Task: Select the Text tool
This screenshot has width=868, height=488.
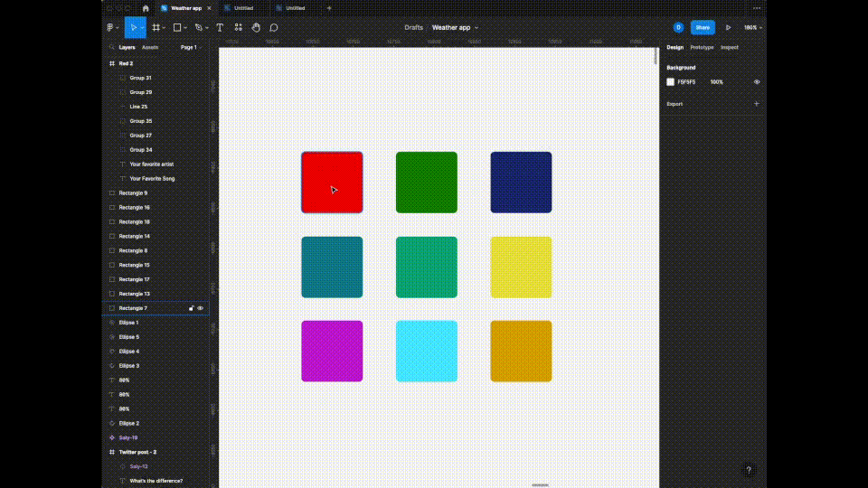Action: pos(220,28)
